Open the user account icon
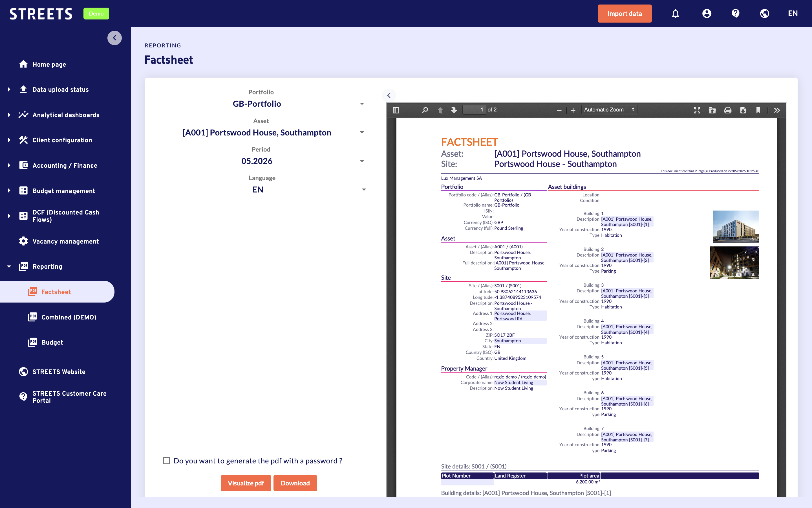 click(707, 14)
